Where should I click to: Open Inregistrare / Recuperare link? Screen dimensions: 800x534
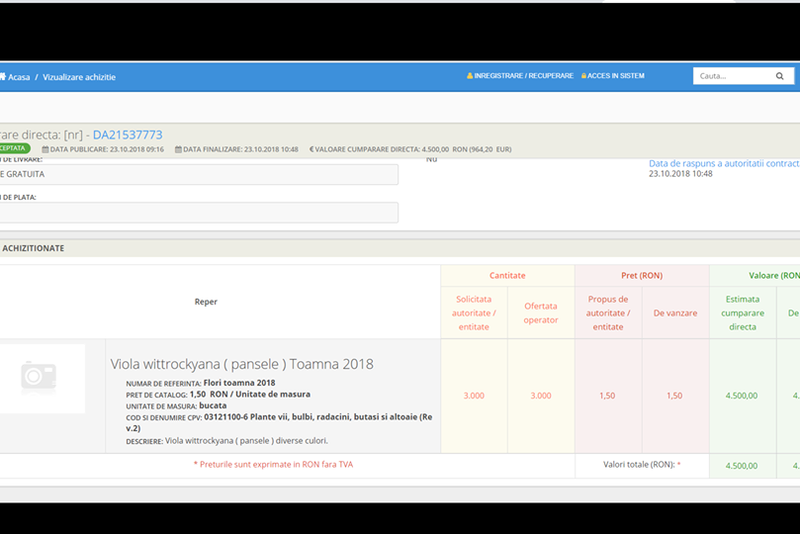point(524,76)
